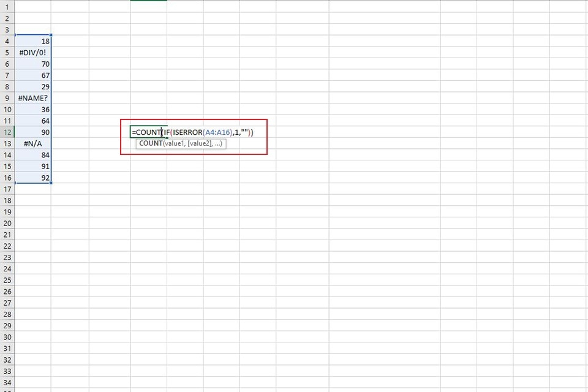Select row 22 header

tap(7, 246)
